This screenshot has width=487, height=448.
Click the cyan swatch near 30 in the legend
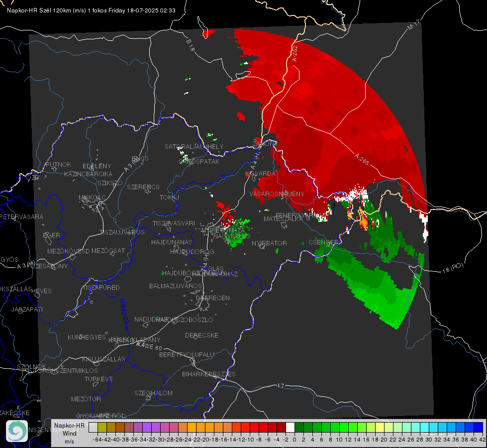(425, 428)
